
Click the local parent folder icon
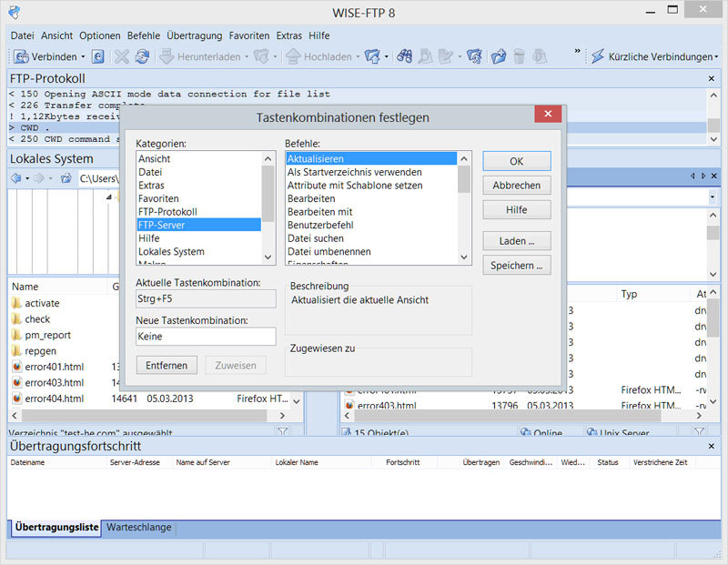click(66, 178)
